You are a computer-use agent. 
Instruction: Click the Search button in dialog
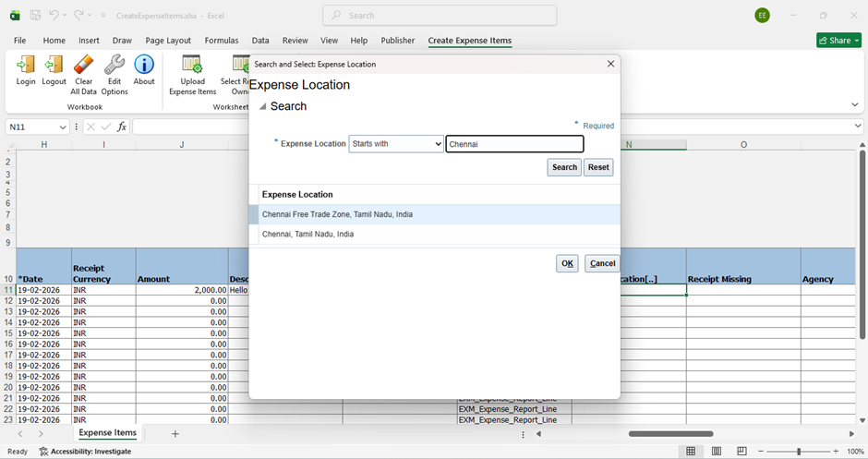tap(564, 167)
